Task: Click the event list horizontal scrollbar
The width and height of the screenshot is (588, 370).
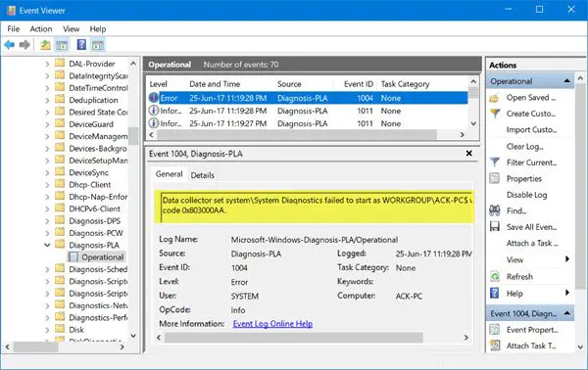Action: tap(296, 134)
